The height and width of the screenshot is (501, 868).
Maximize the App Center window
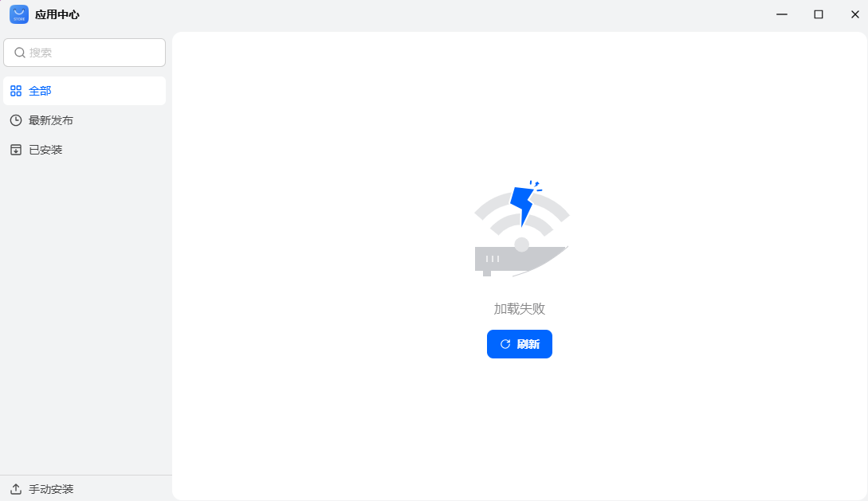tap(818, 14)
